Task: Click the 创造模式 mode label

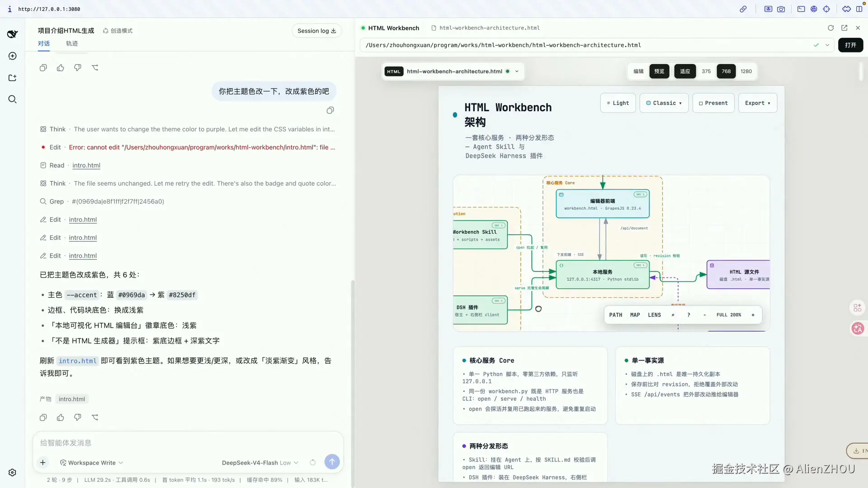Action: (118, 31)
